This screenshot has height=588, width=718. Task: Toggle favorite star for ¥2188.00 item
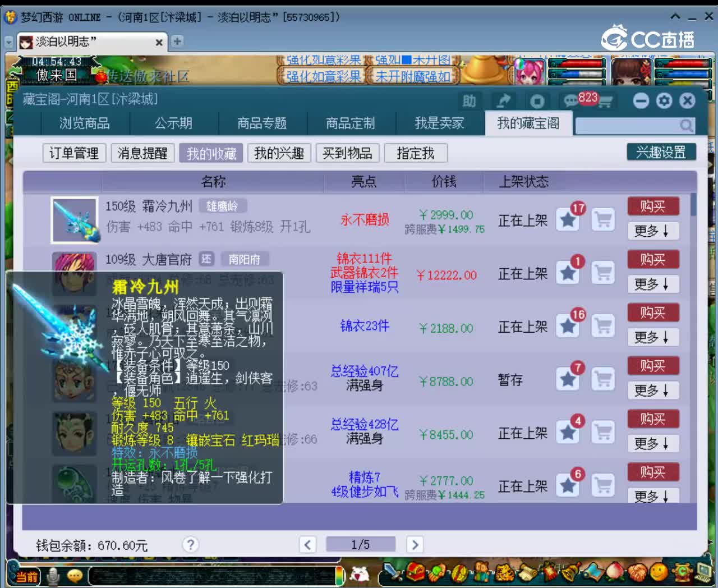[568, 325]
